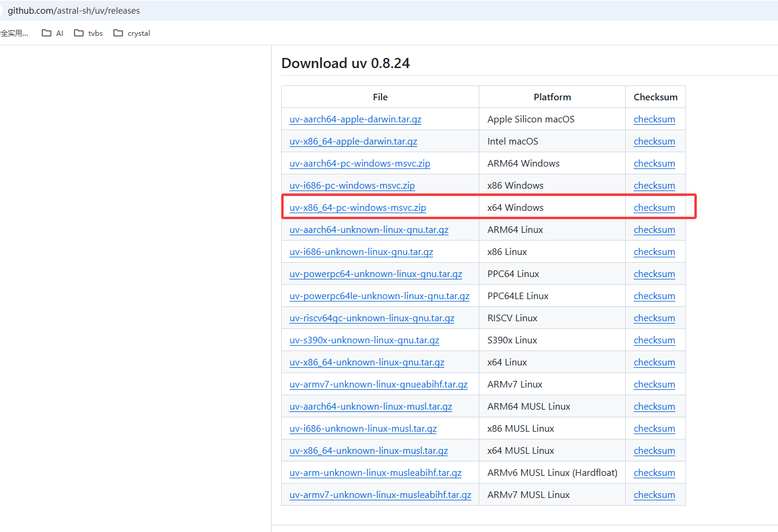The height and width of the screenshot is (532, 778).
Task: Download uv-aarch64-unknown-linux-gnu.tar.gz
Action: point(369,230)
